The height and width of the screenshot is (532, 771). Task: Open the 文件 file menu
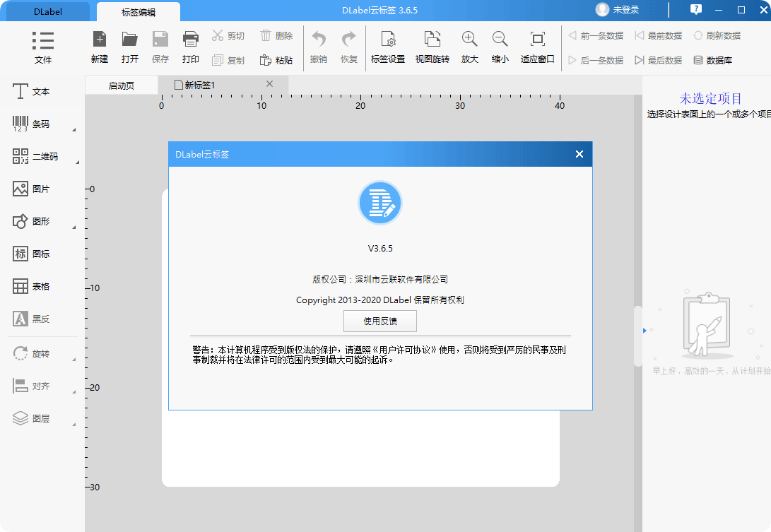click(43, 47)
